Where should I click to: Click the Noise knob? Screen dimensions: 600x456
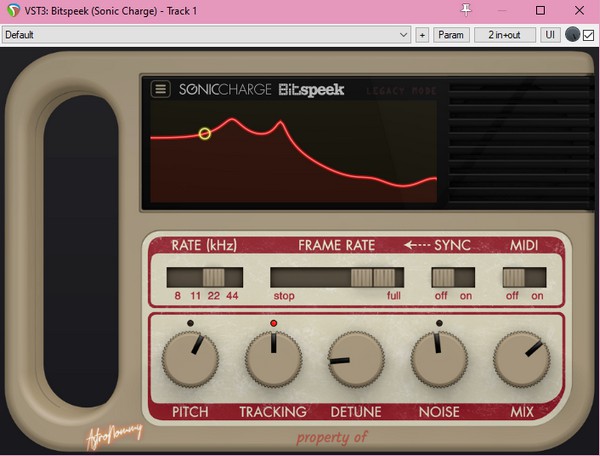coord(439,359)
